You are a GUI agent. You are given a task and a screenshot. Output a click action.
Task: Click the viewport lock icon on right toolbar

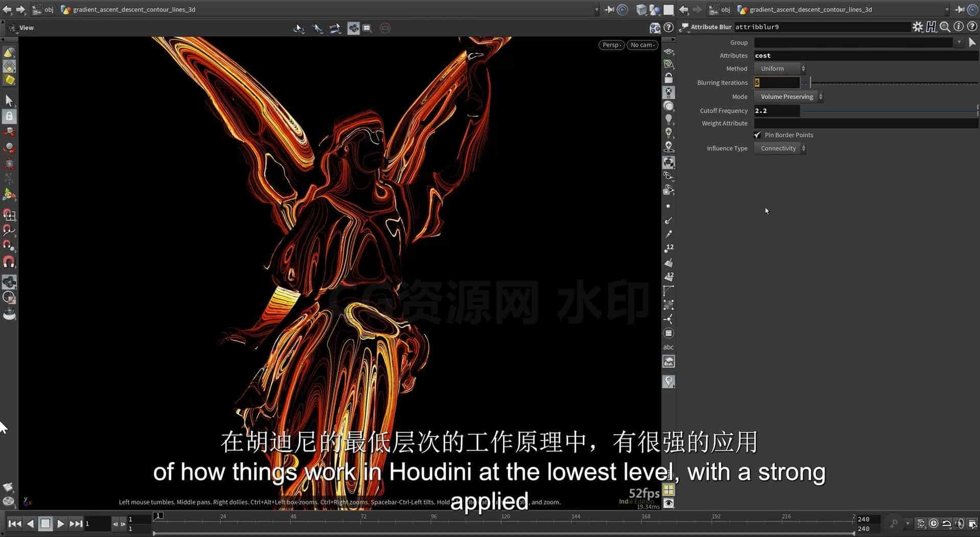tap(668, 78)
